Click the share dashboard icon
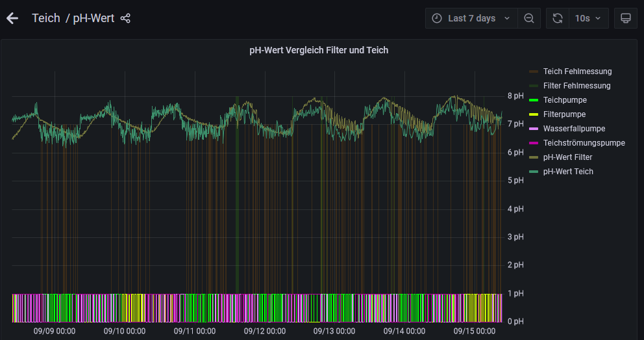Image resolution: width=644 pixels, height=340 pixels. click(125, 18)
